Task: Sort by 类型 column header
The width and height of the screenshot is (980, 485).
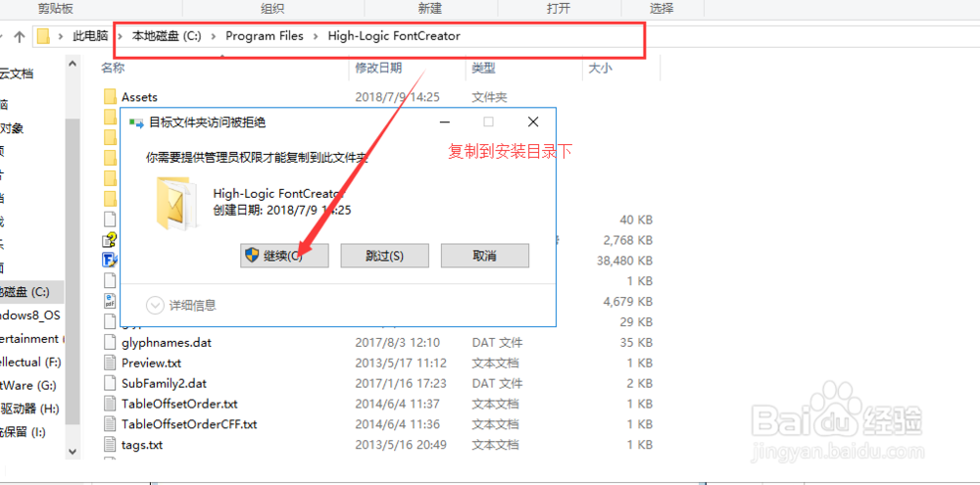Action: click(483, 68)
